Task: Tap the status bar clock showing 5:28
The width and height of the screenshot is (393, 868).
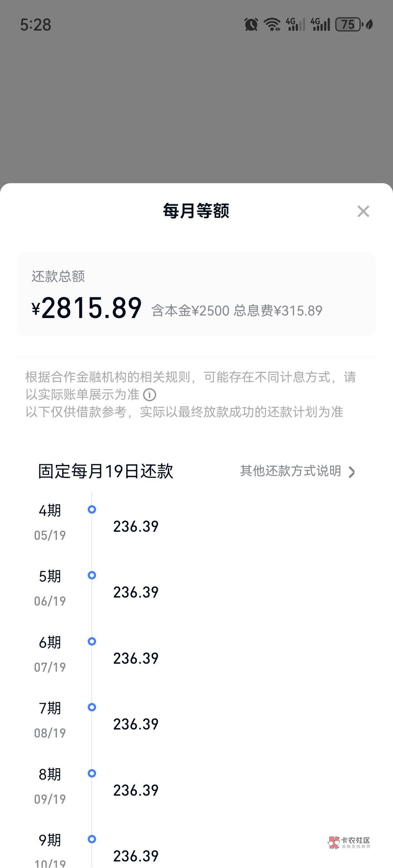Action: point(36,25)
